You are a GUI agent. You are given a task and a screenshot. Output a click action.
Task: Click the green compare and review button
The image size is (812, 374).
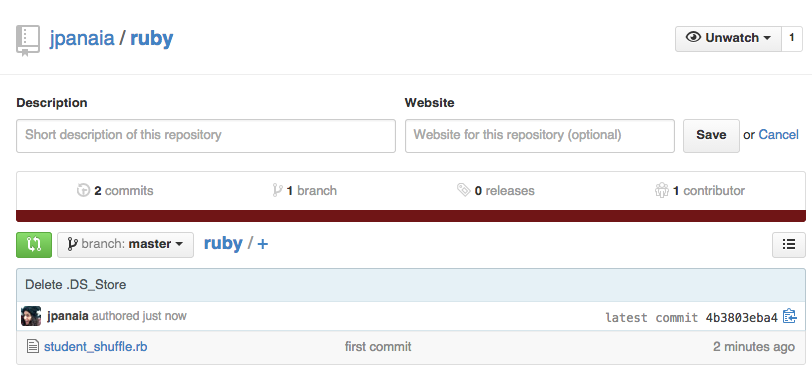[x=34, y=244]
